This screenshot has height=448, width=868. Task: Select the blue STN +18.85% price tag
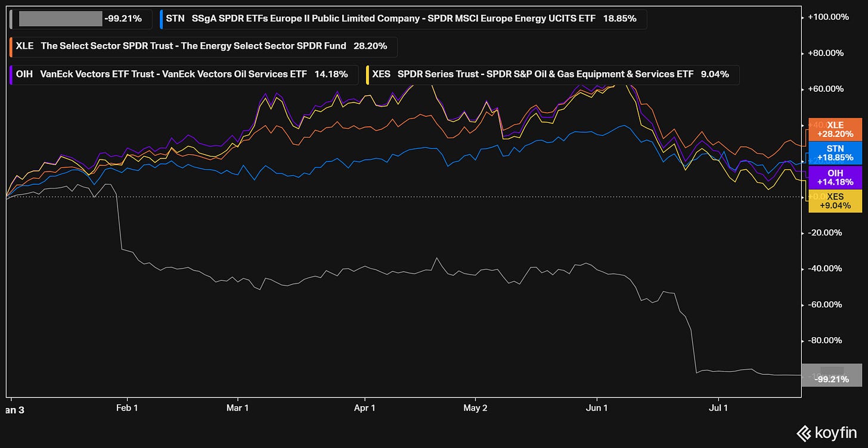835,153
